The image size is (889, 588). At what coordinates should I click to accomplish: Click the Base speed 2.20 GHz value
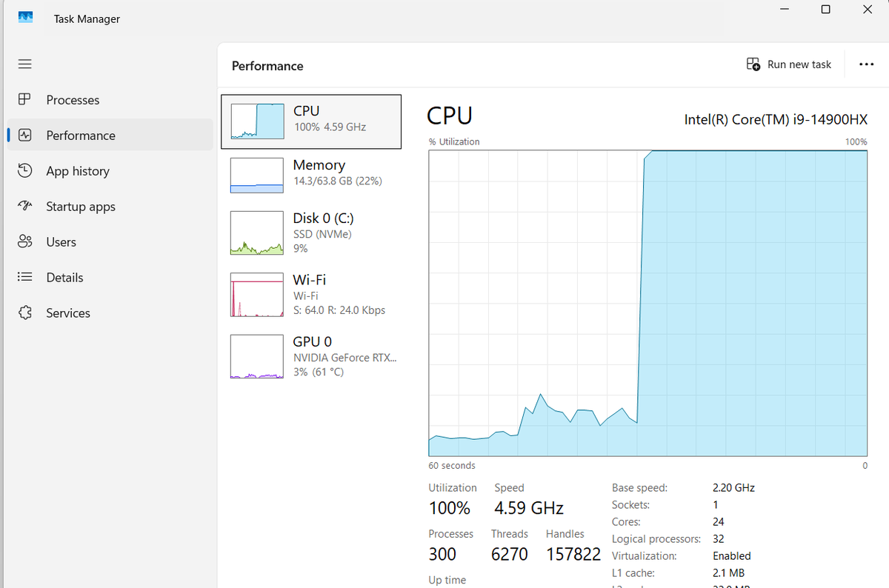tap(733, 487)
